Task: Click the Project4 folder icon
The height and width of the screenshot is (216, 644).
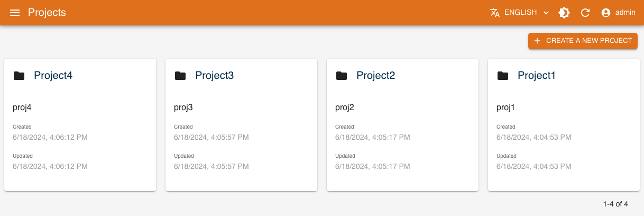Action: (19, 76)
